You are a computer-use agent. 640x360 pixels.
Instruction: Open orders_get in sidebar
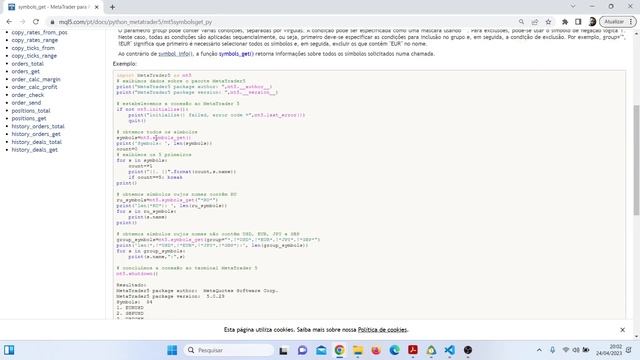[x=26, y=71]
